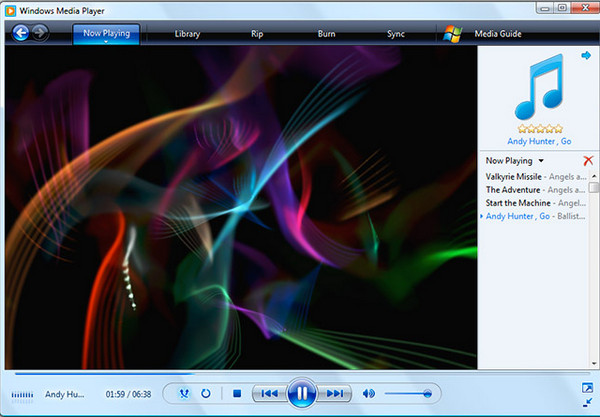Select The Adventure in the playlist
This screenshot has height=417, width=600.
pos(536,190)
